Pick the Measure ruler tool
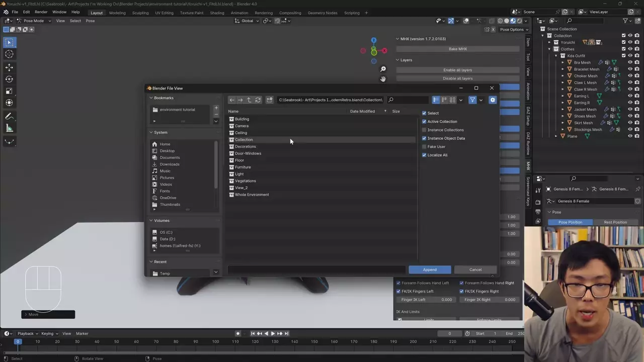The width and height of the screenshot is (644, 362). pos(9,128)
